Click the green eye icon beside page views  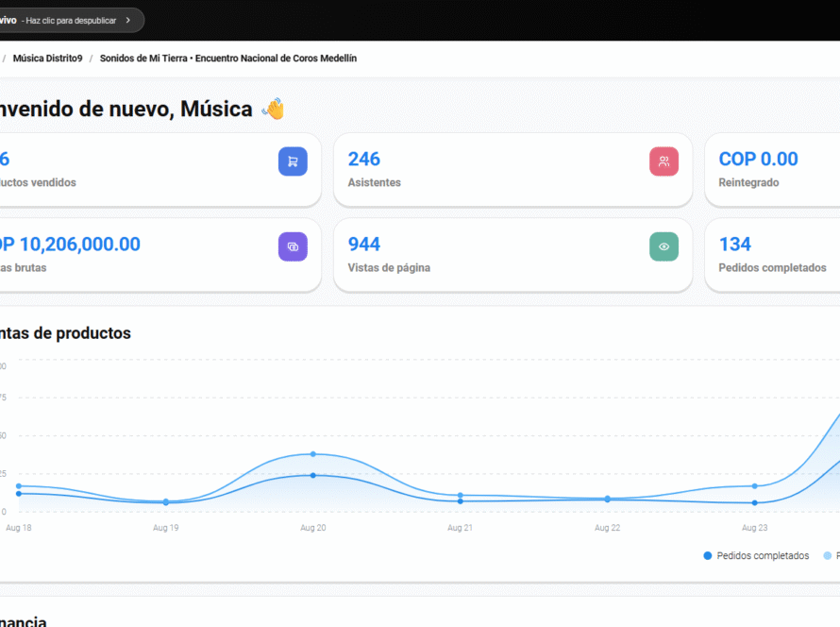(x=664, y=246)
